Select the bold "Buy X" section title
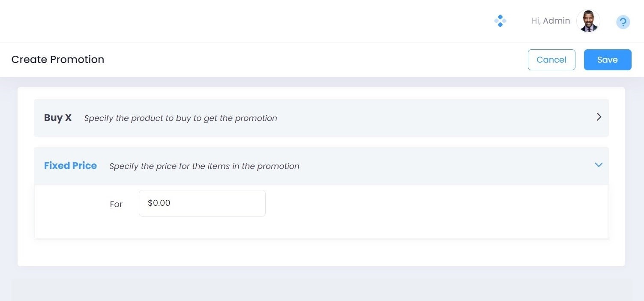644x301 pixels. [x=58, y=118]
